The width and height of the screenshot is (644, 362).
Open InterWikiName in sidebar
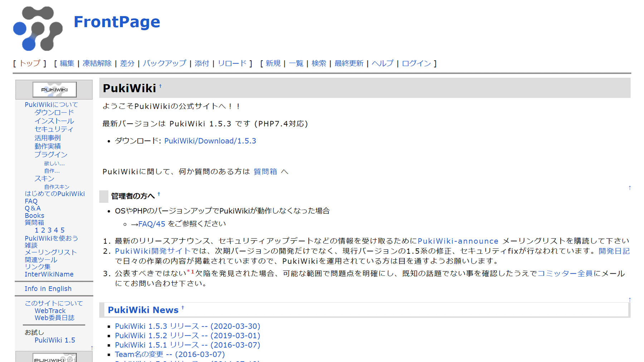click(49, 274)
